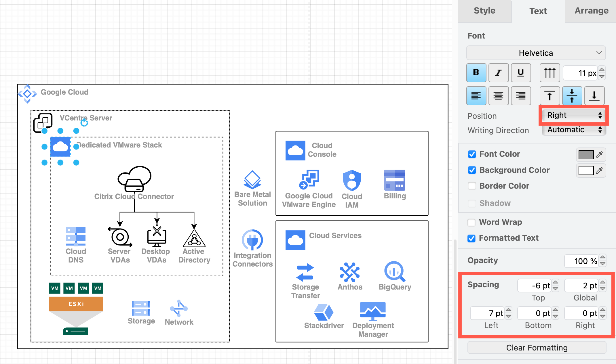The image size is (616, 364).
Task: Apply italic formatting
Action: coord(498,73)
